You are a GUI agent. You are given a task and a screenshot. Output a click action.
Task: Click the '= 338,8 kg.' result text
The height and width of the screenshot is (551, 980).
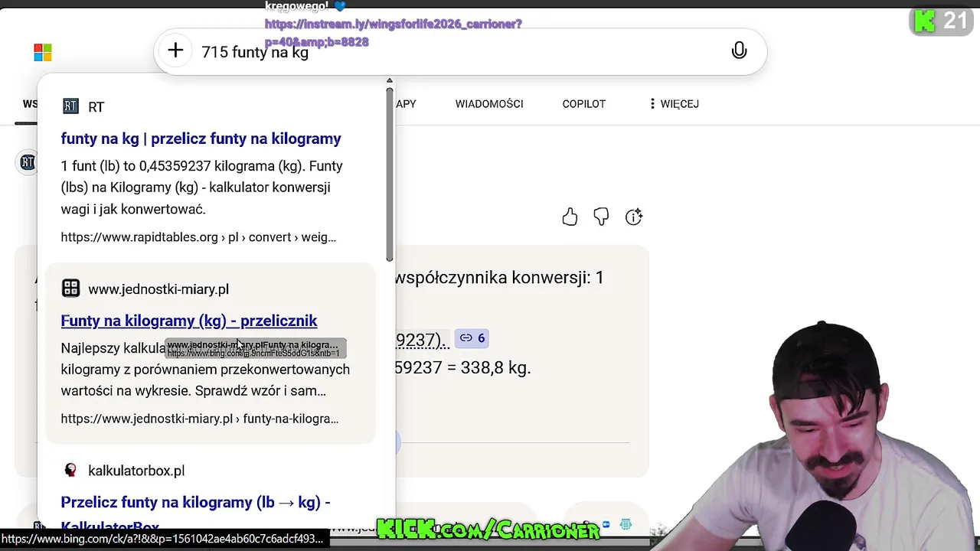coord(488,368)
